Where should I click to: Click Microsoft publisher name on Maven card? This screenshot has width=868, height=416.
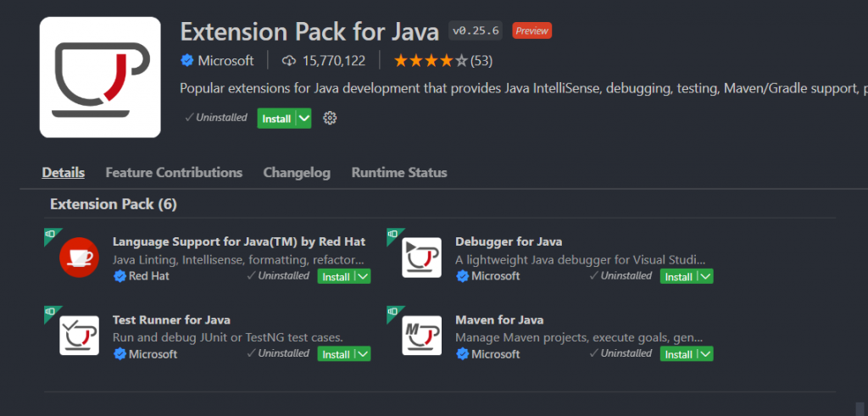coord(495,354)
